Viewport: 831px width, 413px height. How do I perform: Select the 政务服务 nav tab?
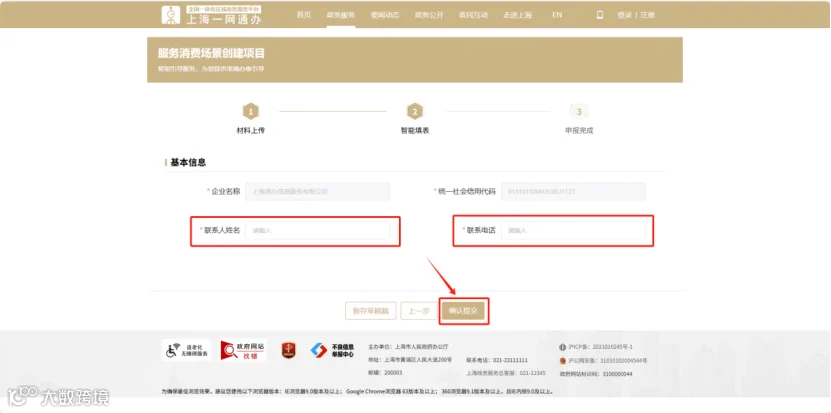click(x=341, y=15)
